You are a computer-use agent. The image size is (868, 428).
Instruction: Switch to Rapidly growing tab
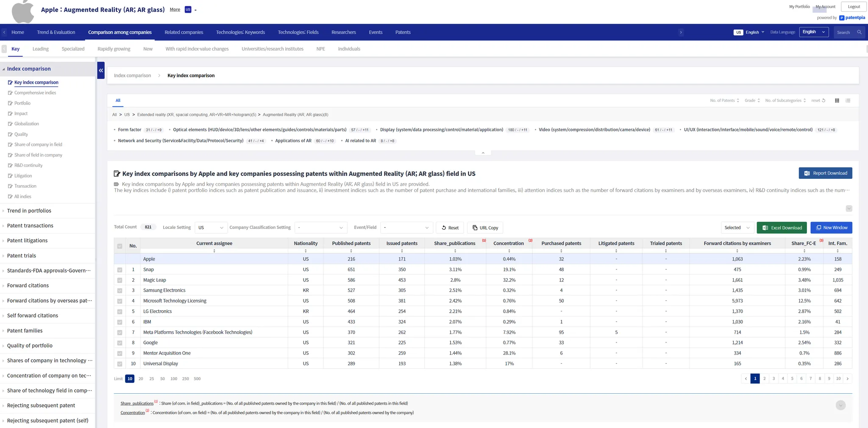[x=114, y=49]
